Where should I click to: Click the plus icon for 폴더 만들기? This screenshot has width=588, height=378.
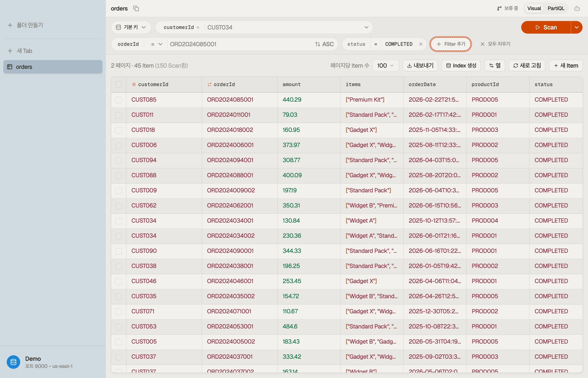[x=10, y=25]
